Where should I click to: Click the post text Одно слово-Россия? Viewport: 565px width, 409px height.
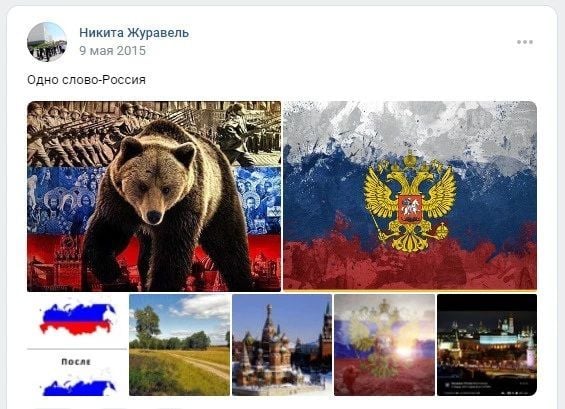(86, 80)
